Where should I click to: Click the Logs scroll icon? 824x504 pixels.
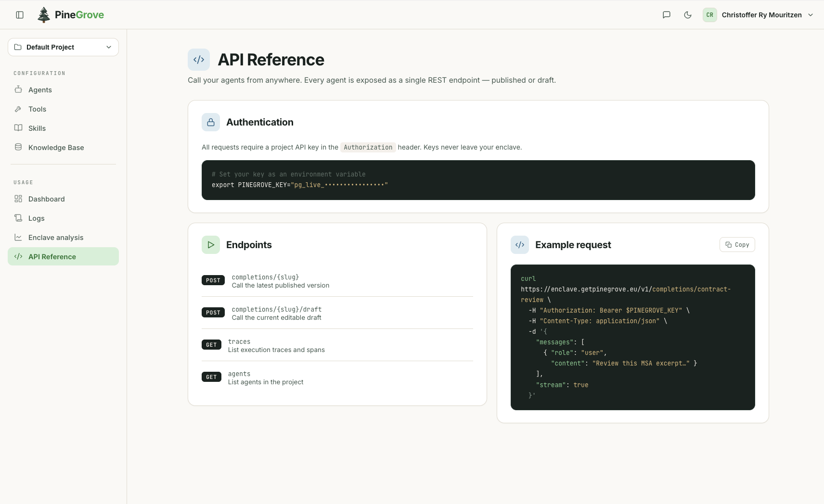point(18,218)
